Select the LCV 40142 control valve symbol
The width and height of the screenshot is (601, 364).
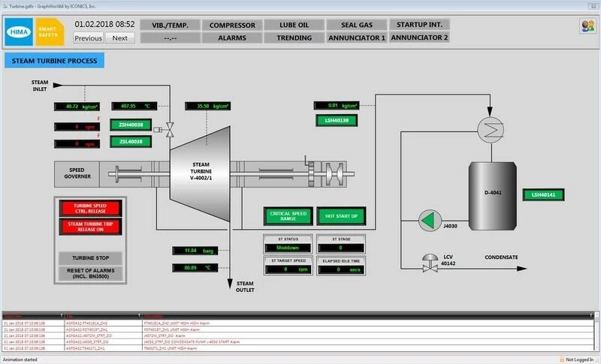coord(430,263)
